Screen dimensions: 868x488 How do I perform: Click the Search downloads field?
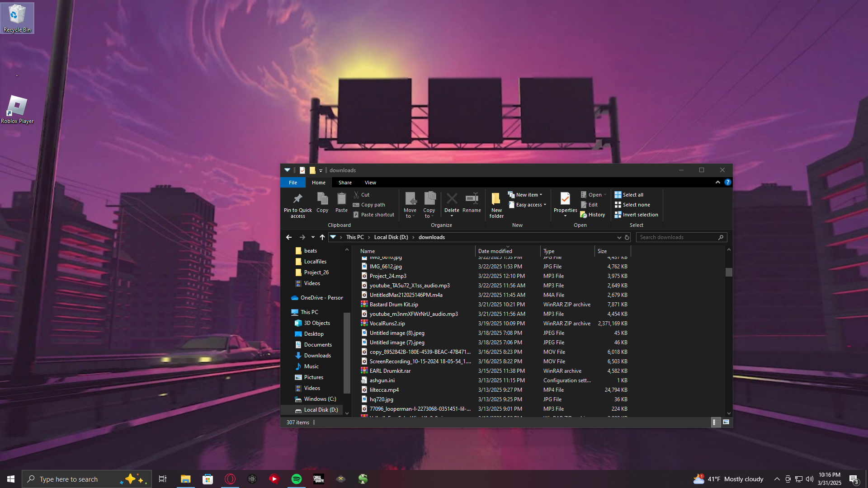pyautogui.click(x=676, y=237)
